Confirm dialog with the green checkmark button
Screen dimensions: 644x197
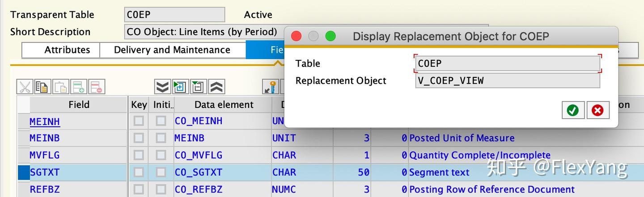tap(573, 110)
